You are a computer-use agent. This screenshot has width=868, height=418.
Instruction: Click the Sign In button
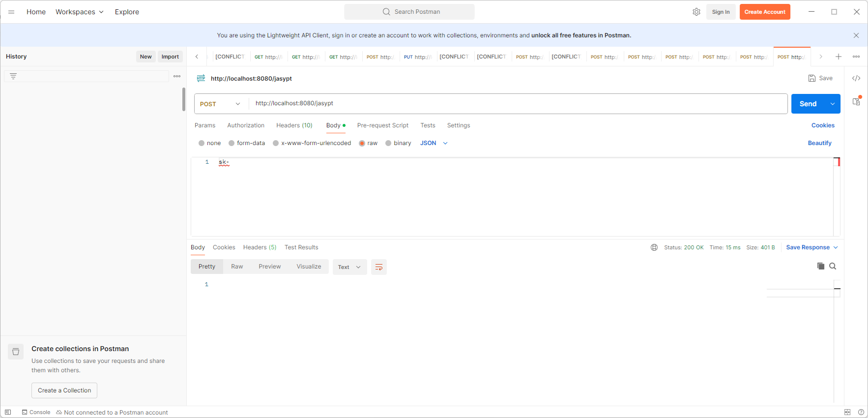pos(721,12)
